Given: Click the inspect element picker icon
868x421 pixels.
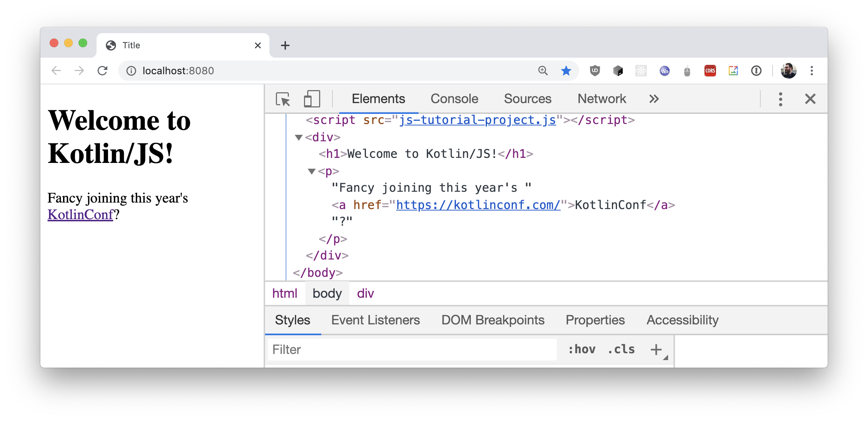Looking at the screenshot, I should [x=283, y=99].
